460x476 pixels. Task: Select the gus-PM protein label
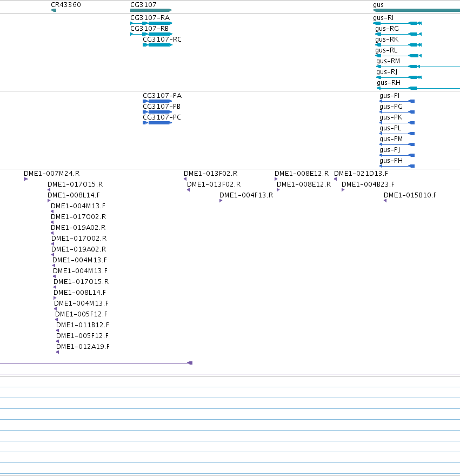pos(391,139)
